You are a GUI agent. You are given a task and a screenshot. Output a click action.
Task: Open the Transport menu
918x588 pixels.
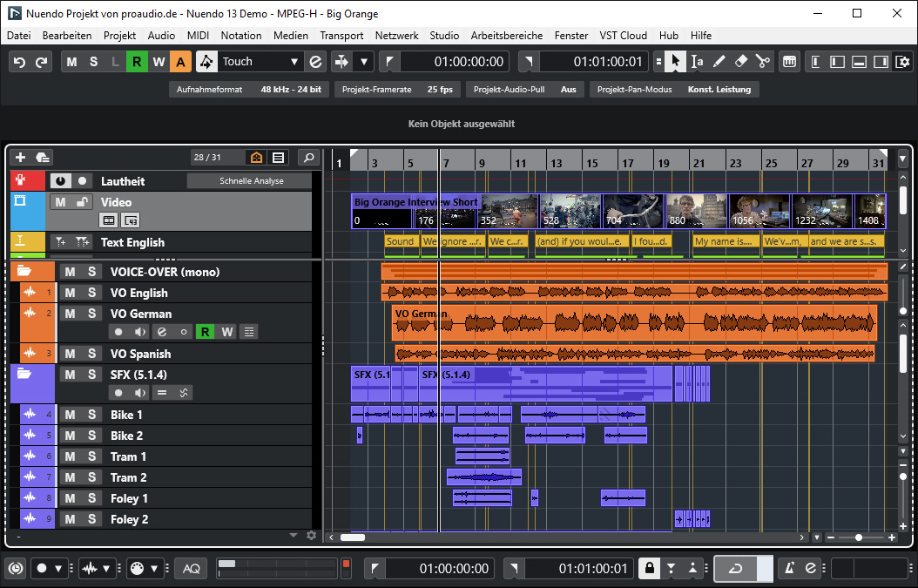pyautogui.click(x=341, y=36)
